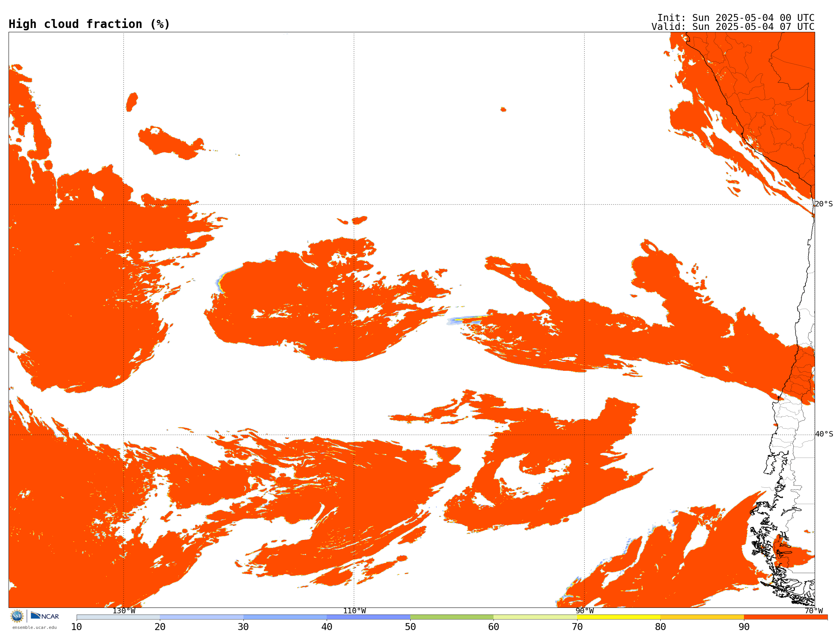This screenshot has height=632, width=840.
Task: Click the 130°W longitude label
Action: point(124,611)
